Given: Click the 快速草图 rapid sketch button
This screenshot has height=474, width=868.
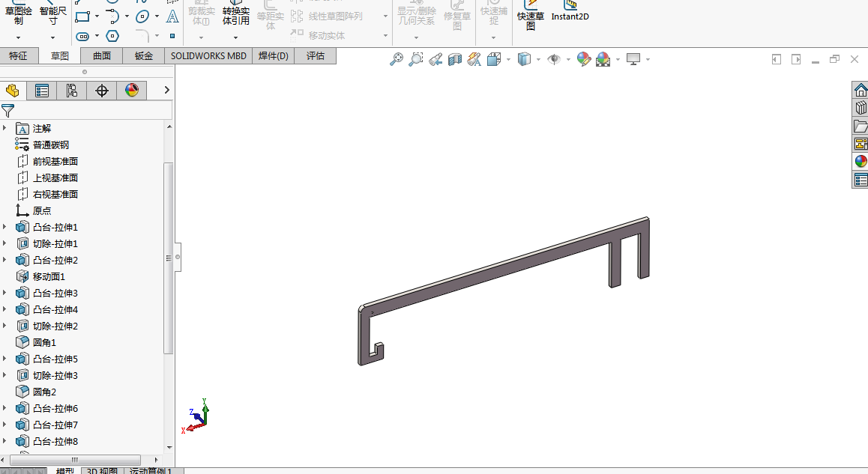Looking at the screenshot, I should [x=531, y=16].
